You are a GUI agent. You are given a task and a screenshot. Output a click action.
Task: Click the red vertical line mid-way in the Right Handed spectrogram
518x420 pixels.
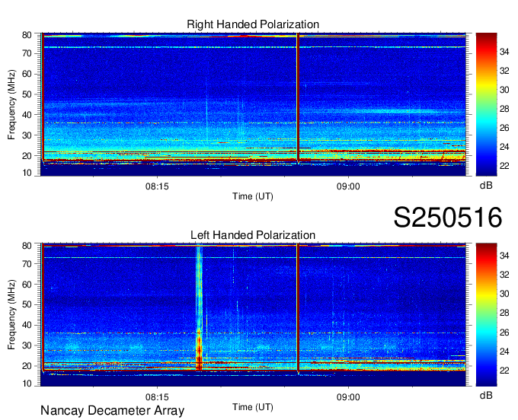pos(298,97)
